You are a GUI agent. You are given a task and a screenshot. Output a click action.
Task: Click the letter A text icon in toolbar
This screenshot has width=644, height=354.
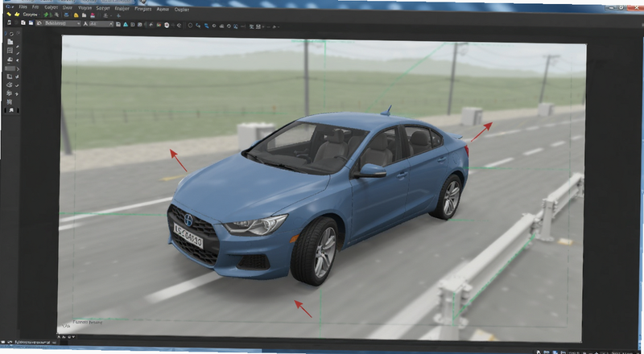(x=85, y=24)
